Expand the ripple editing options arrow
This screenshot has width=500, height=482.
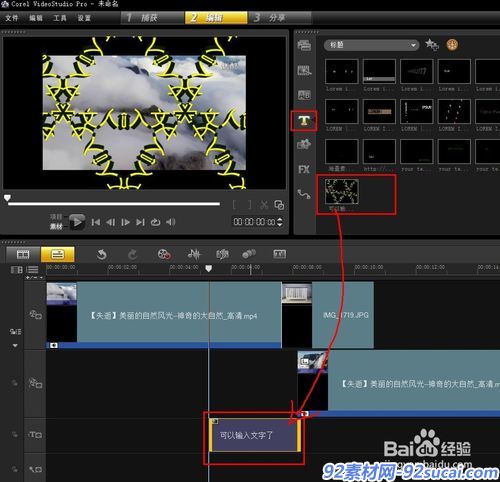tap(15, 346)
